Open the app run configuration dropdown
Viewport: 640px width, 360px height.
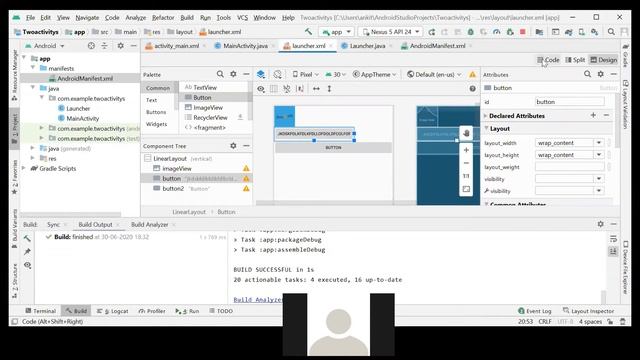pyautogui.click(x=336, y=32)
